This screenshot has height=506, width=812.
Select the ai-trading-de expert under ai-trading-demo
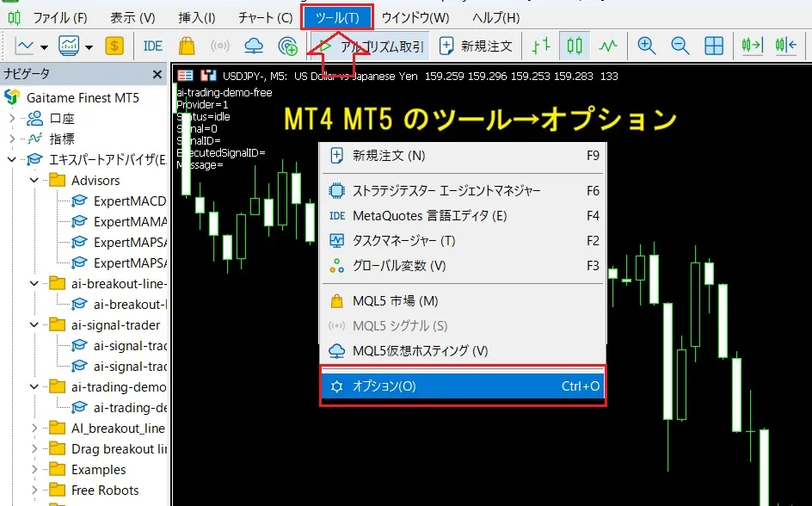(130, 408)
